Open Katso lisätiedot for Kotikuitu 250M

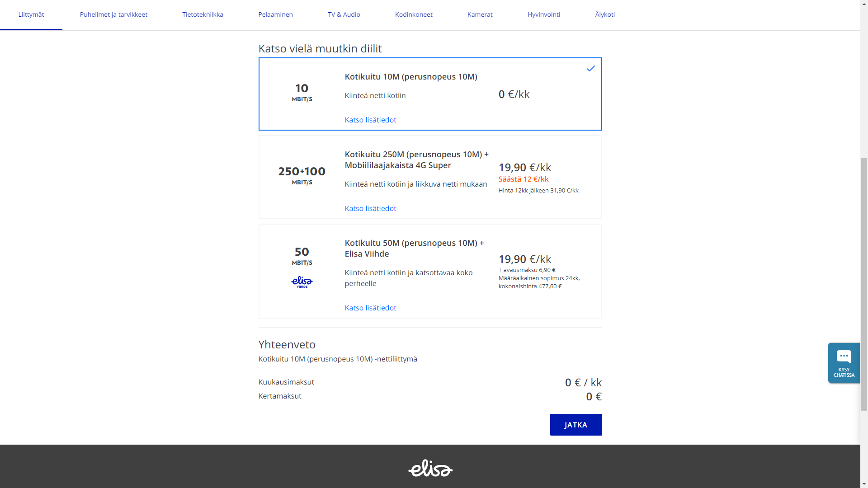pos(370,208)
